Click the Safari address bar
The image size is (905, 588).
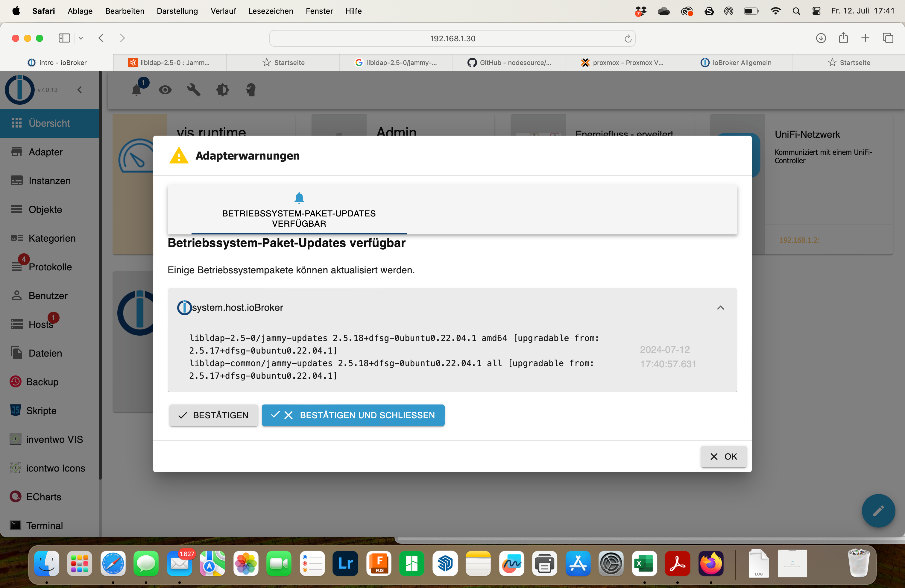coord(452,38)
